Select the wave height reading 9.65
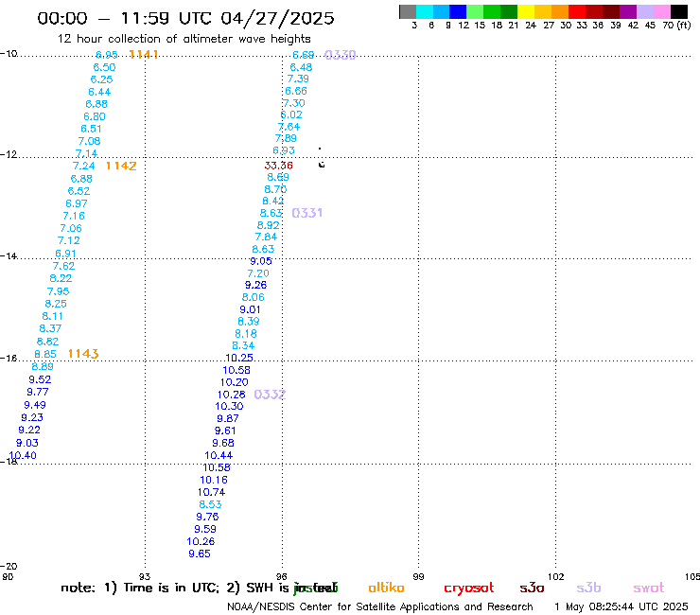Image resolution: width=700 pixels, height=615 pixels. coord(200,553)
